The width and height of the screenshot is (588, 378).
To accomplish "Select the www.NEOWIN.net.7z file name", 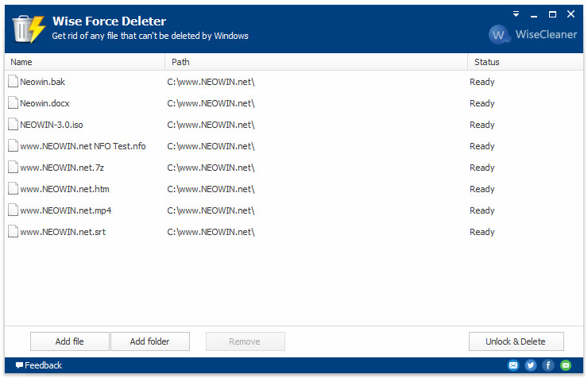I will coord(62,168).
